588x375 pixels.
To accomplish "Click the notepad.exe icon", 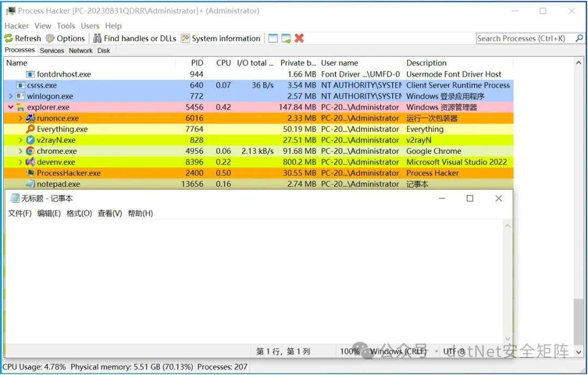I will pyautogui.click(x=30, y=184).
